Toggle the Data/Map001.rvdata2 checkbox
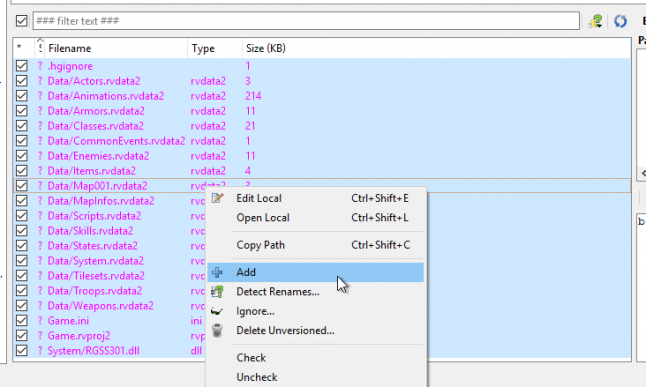 click(21, 186)
